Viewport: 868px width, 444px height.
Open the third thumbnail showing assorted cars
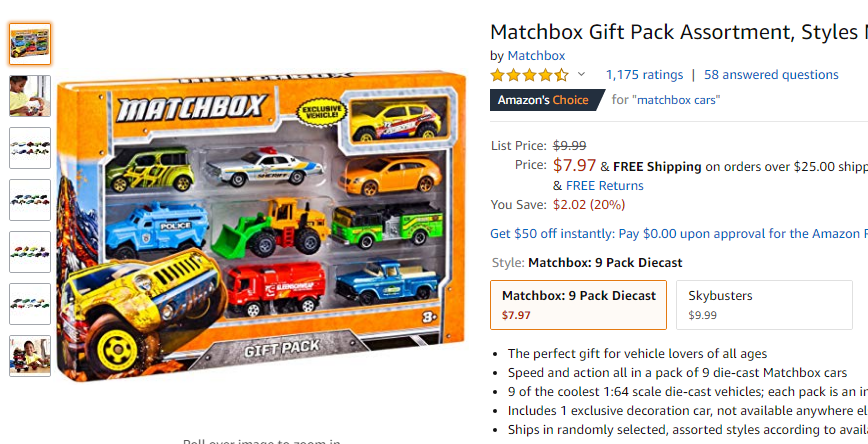[30, 148]
